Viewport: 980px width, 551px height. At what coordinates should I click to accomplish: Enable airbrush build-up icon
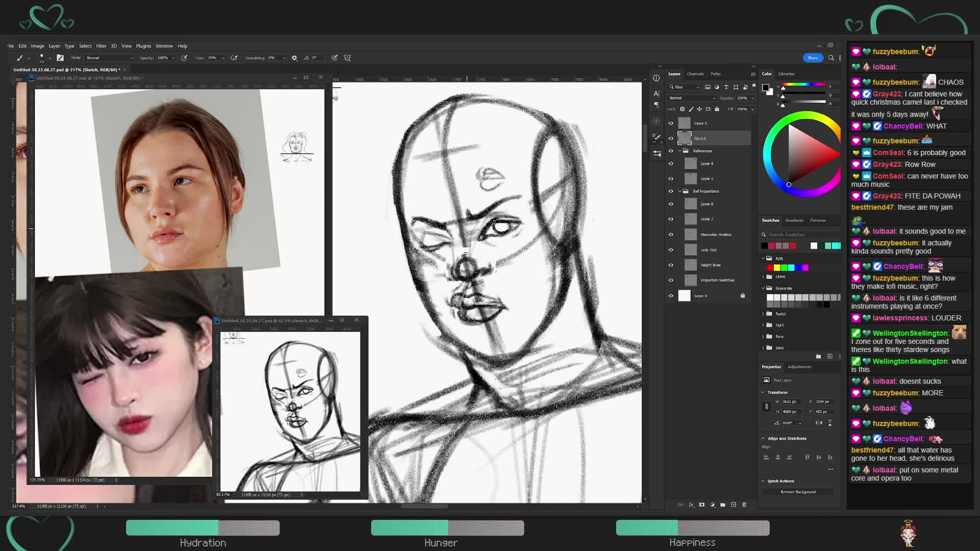234,58
